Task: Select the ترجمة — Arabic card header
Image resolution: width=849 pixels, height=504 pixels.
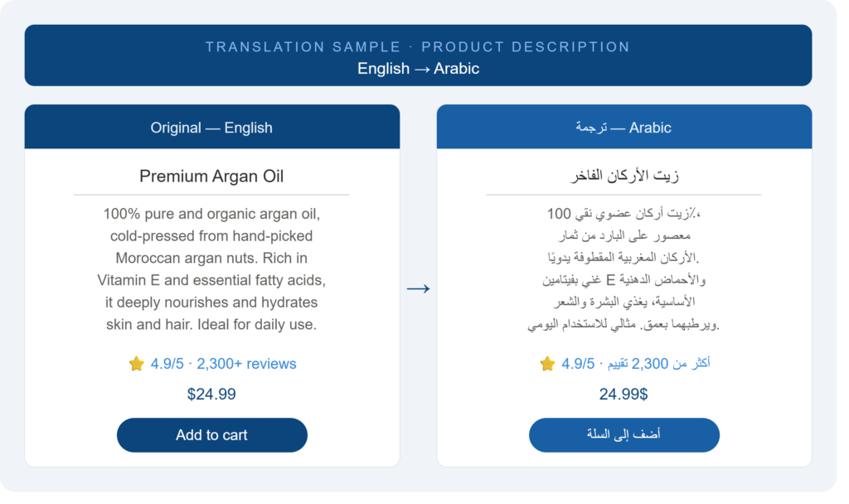Action: click(x=623, y=127)
